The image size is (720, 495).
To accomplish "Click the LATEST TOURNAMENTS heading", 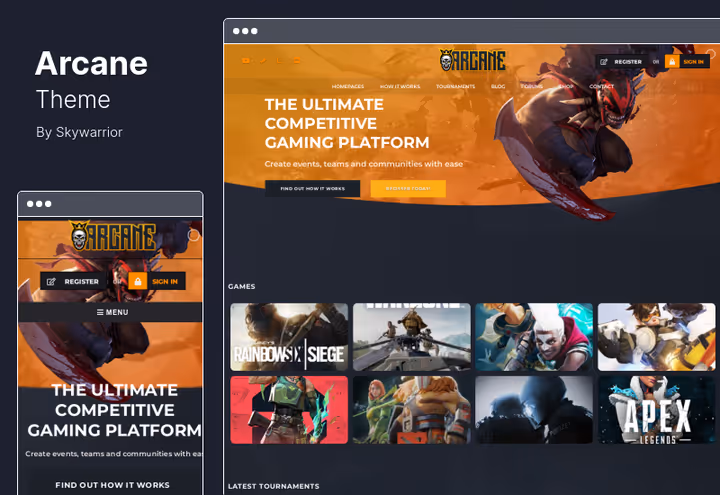I will (x=274, y=486).
